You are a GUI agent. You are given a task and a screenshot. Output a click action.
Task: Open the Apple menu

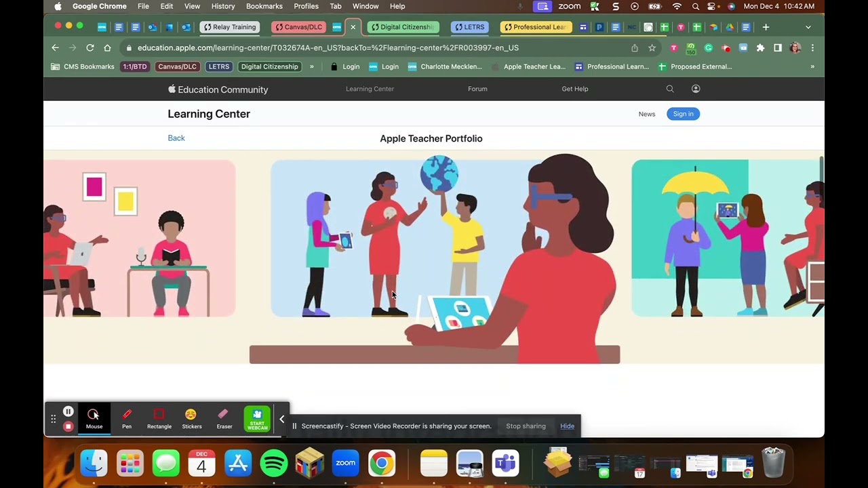[x=58, y=6]
